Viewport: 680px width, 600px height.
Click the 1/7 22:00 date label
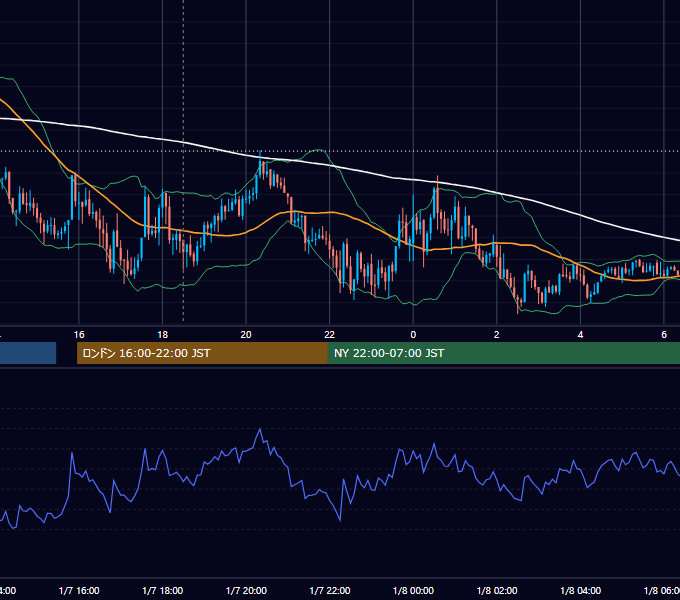[x=330, y=590]
